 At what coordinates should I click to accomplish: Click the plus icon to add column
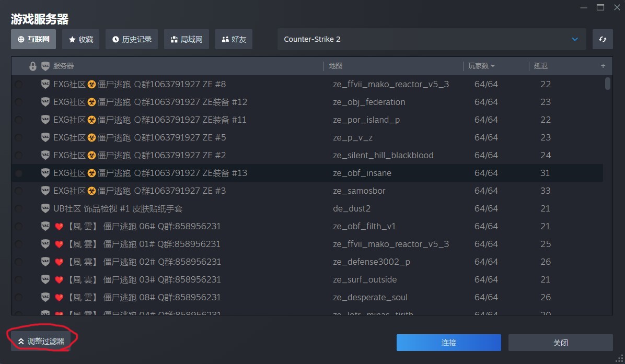click(603, 66)
